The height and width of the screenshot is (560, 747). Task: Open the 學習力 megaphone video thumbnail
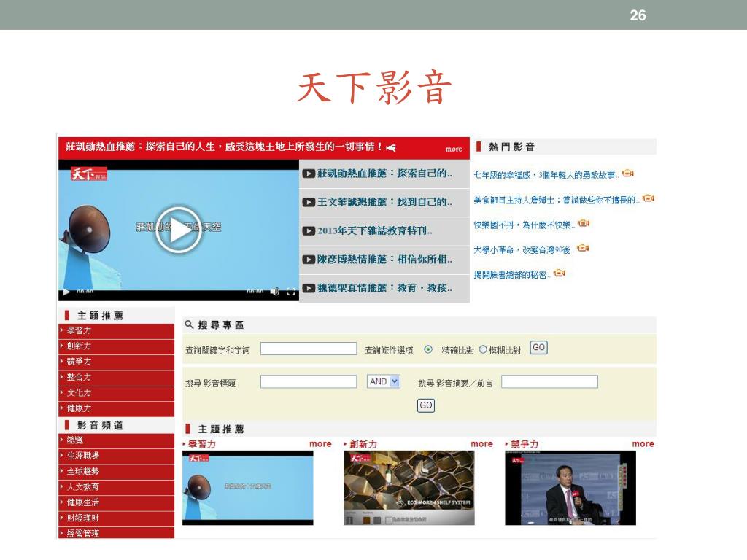pyautogui.click(x=248, y=488)
